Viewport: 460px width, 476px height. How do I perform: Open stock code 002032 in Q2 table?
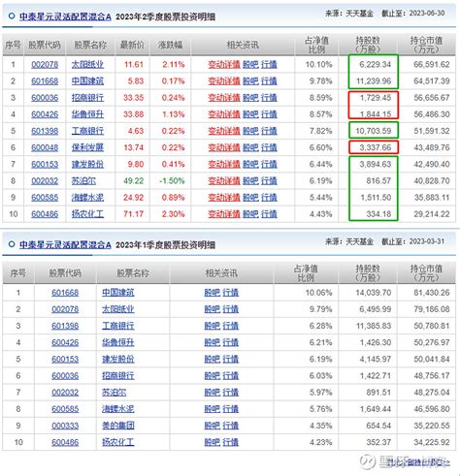click(45, 181)
